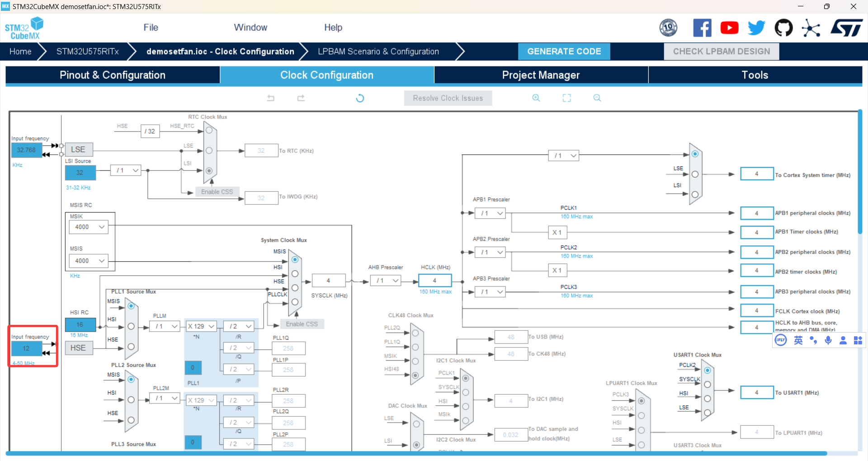Click the undo arrow in clock toolbar

271,98
